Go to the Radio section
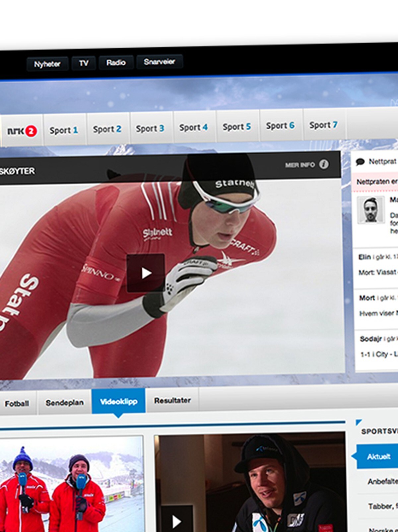The height and width of the screenshot is (532, 398). 116,62
